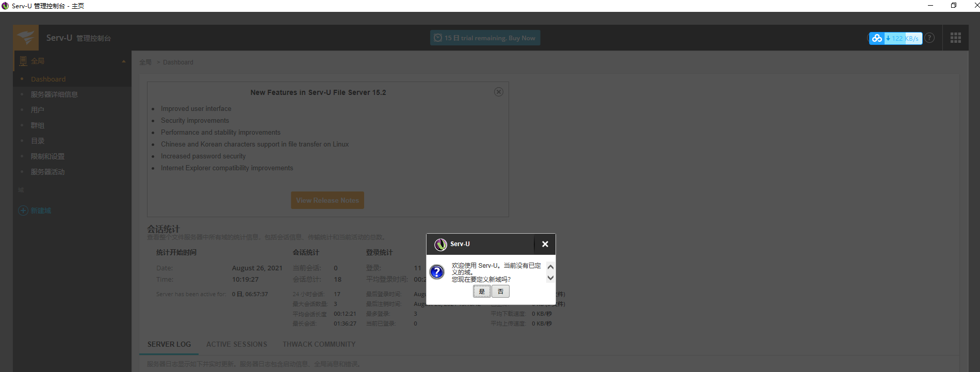Image resolution: width=980 pixels, height=372 pixels.
Task: Collapse the 全局 section arrow
Action: pyautogui.click(x=124, y=61)
